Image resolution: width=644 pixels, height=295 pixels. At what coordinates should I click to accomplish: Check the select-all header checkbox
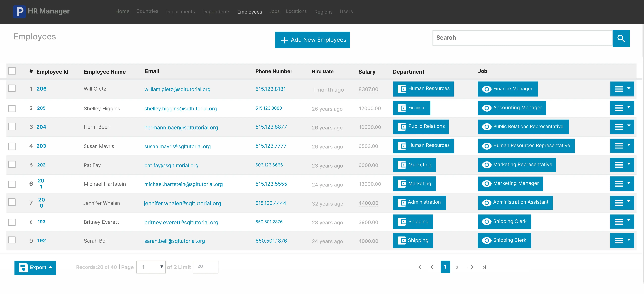12,71
